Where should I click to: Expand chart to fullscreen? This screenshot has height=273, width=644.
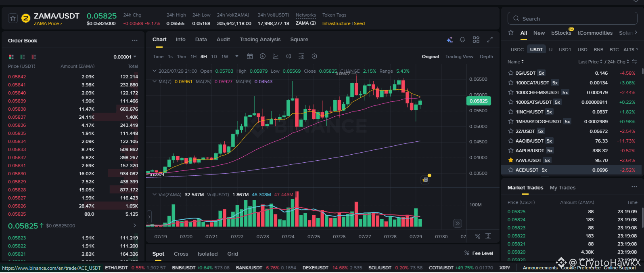point(490,40)
